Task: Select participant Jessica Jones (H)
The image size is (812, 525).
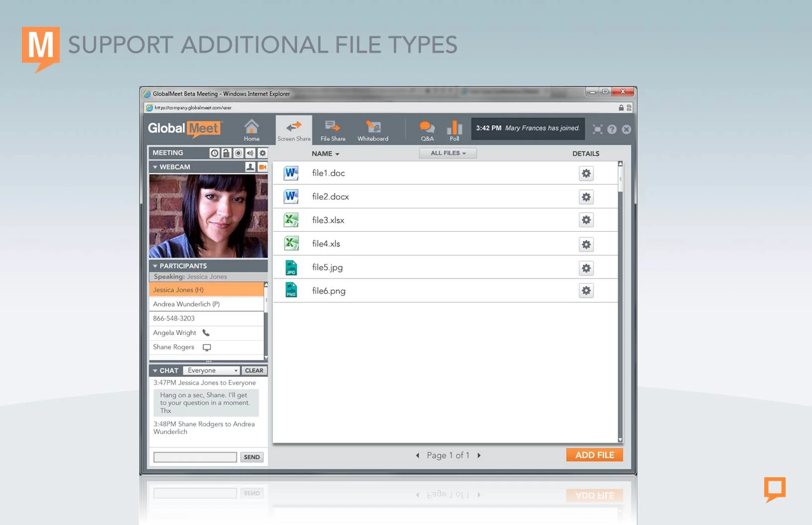Action: [206, 290]
